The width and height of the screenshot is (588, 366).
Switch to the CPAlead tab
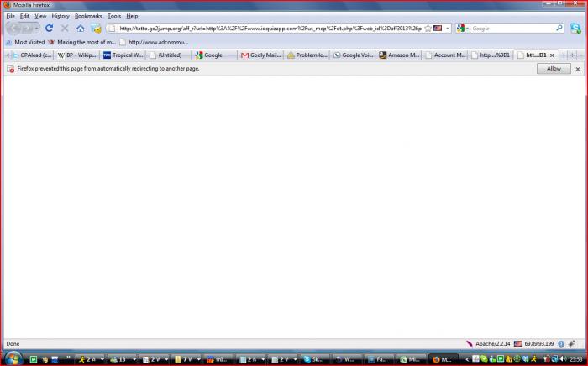coord(32,55)
